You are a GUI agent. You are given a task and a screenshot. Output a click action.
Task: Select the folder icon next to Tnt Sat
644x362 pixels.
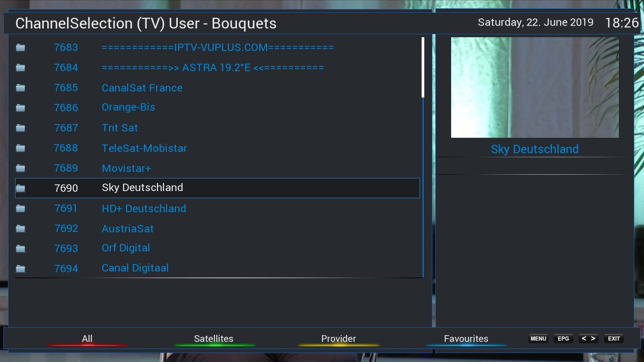(21, 128)
